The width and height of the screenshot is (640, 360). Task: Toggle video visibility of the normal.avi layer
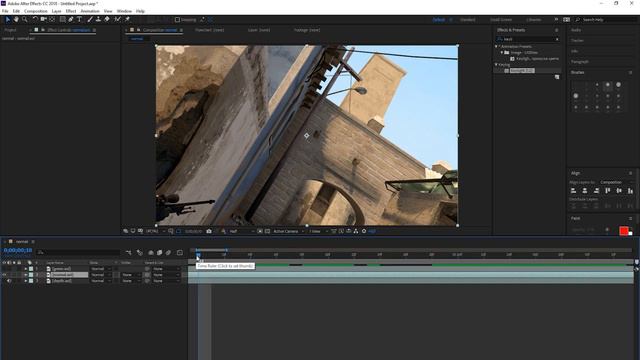(4, 275)
